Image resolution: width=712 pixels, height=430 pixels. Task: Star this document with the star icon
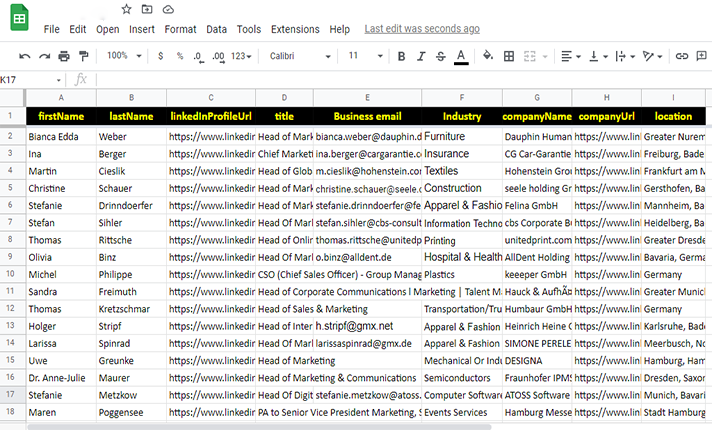[x=125, y=9]
